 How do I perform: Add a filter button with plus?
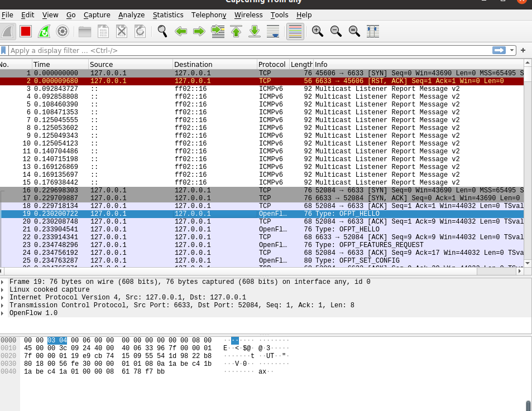(523, 50)
